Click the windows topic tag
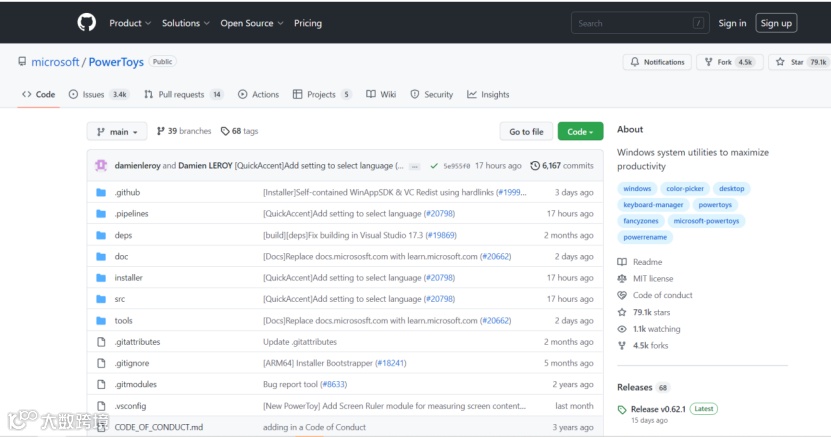 [637, 189]
